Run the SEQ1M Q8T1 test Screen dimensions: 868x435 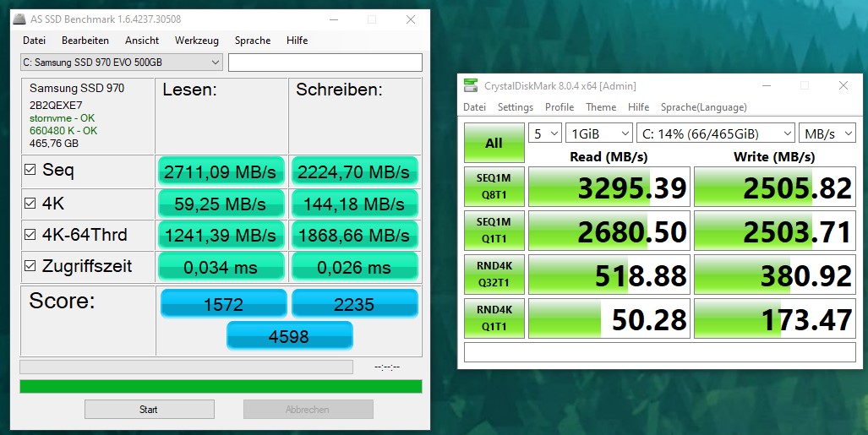(x=494, y=187)
